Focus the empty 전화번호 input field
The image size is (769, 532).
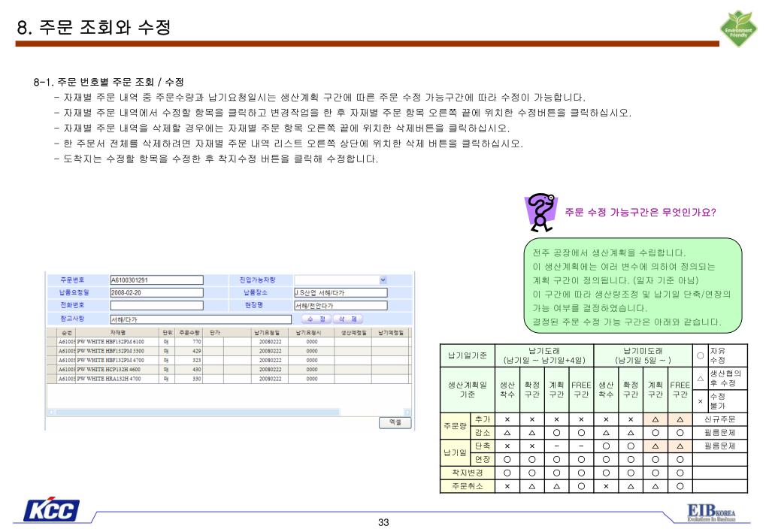156,306
